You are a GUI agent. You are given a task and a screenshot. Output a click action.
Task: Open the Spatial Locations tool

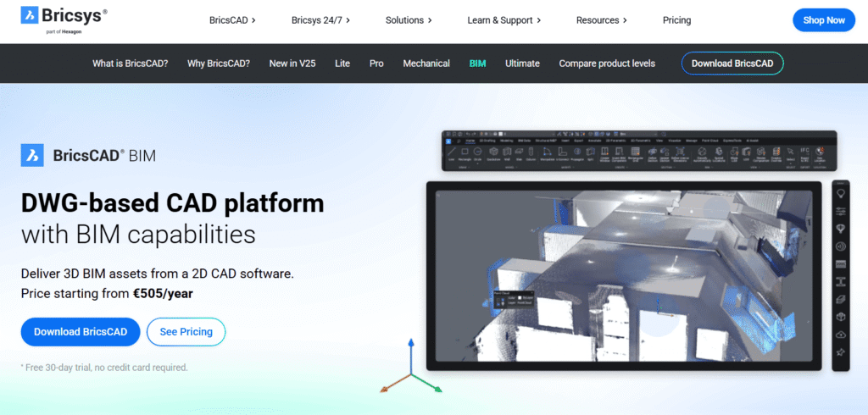719,154
